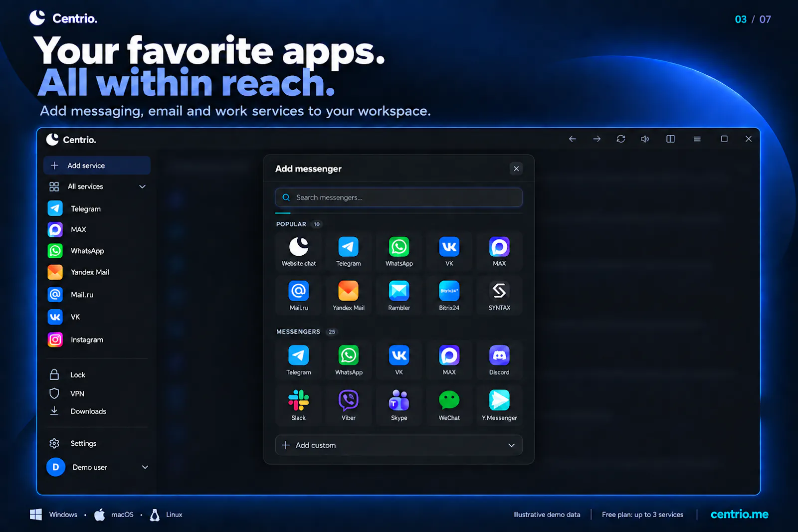Click the back navigation arrow
Image resolution: width=798 pixels, height=532 pixels.
point(573,139)
